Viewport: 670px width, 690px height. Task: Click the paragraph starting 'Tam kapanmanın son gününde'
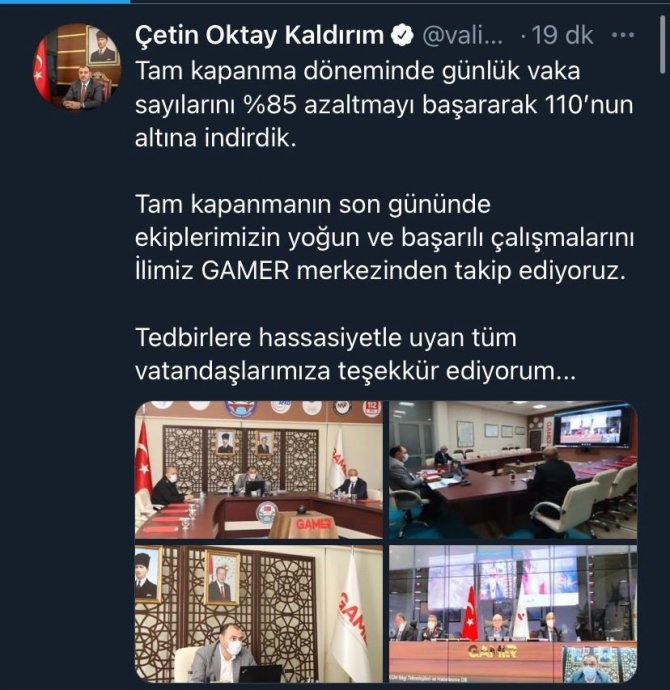point(385,238)
